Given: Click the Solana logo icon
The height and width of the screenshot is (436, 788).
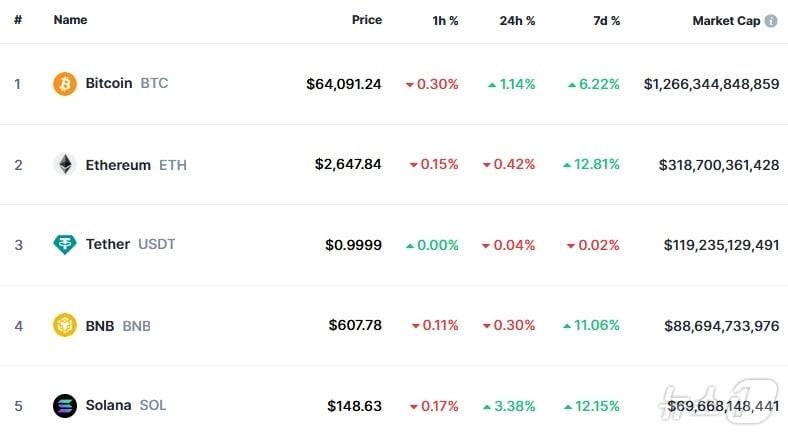Looking at the screenshot, I should coord(65,406).
